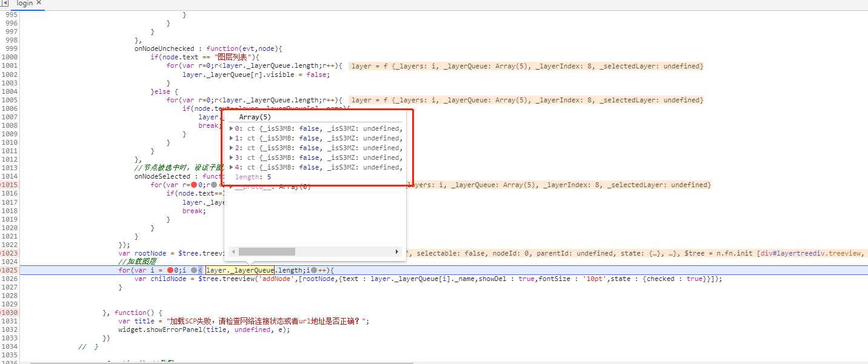Expand array item 0 in the popup

(x=231, y=128)
